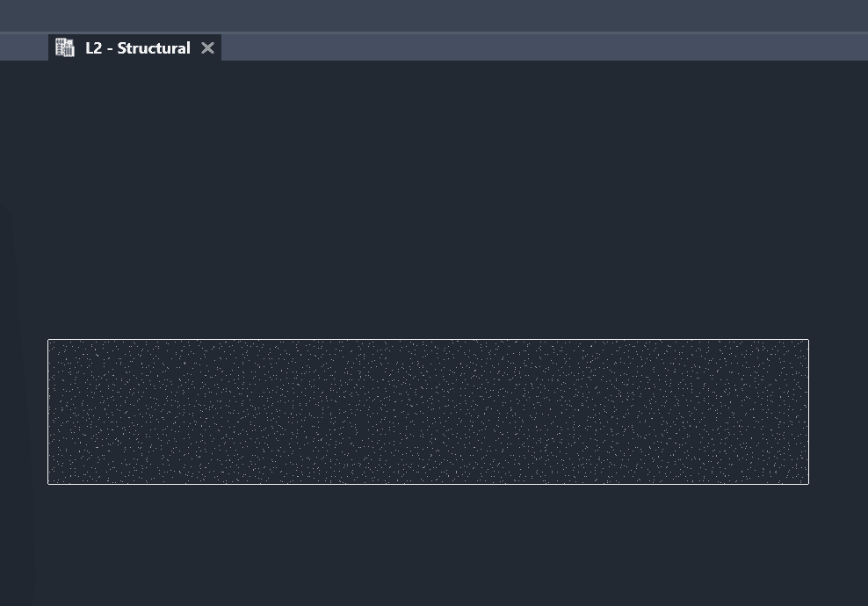Click the drawing file icon on the tab
The width and height of the screenshot is (868, 606).
(x=65, y=47)
